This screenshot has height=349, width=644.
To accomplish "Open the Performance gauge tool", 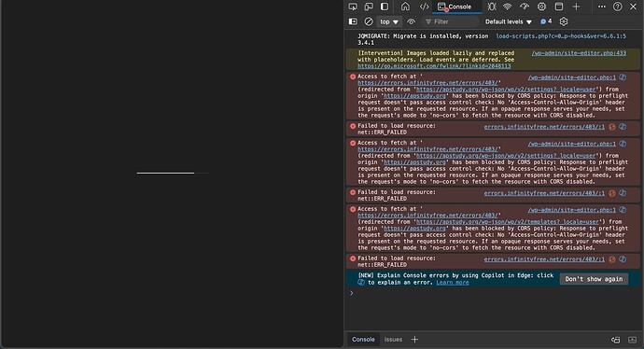I will [525, 7].
